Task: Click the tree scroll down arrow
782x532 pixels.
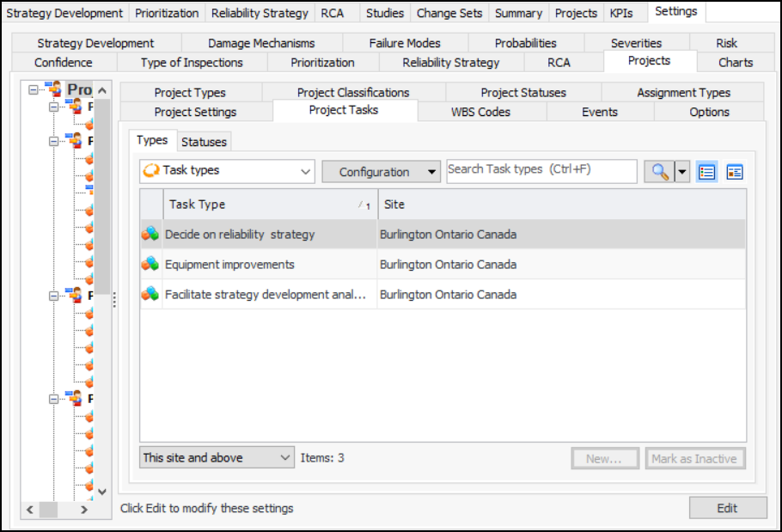Action: pos(102,492)
